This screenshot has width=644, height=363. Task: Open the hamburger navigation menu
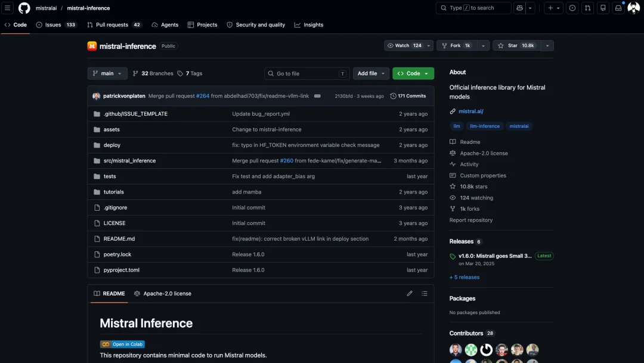[x=7, y=8]
